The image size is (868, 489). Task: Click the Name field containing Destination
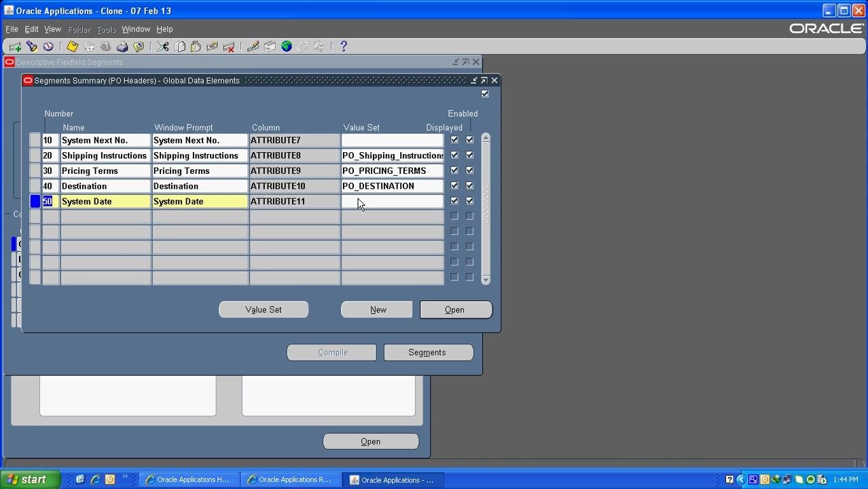(105, 186)
